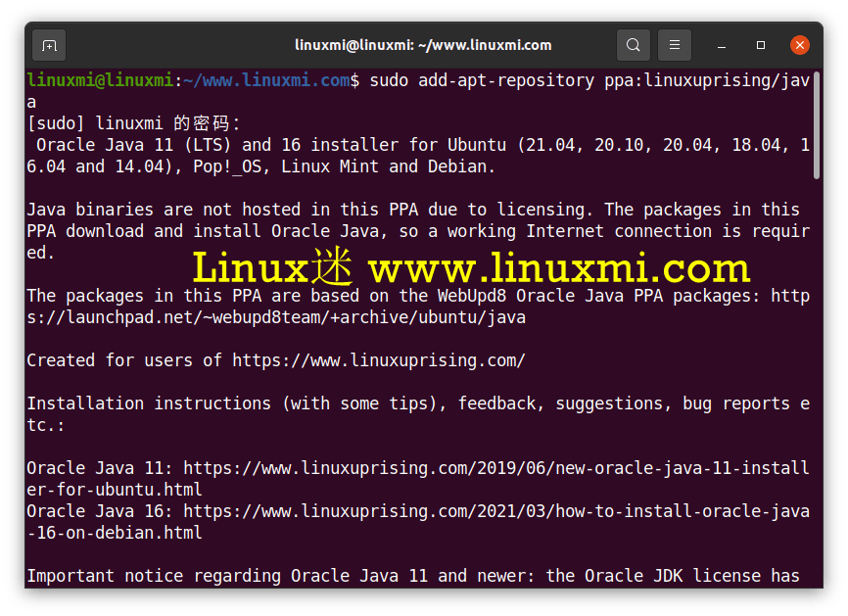The image size is (848, 616).
Task: Click the minimize control in the titlebar
Action: tap(721, 45)
